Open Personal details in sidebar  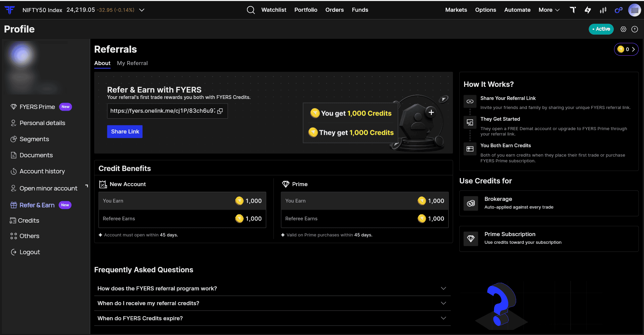42,123
